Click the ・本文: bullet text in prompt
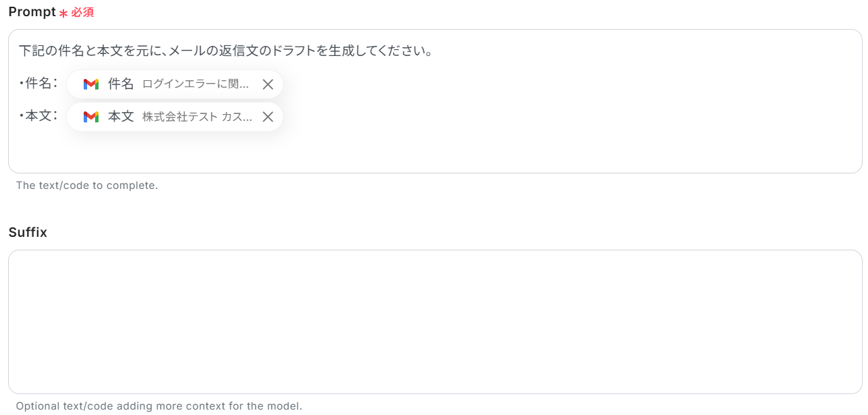This screenshot has width=868, height=415. pyautogui.click(x=38, y=116)
